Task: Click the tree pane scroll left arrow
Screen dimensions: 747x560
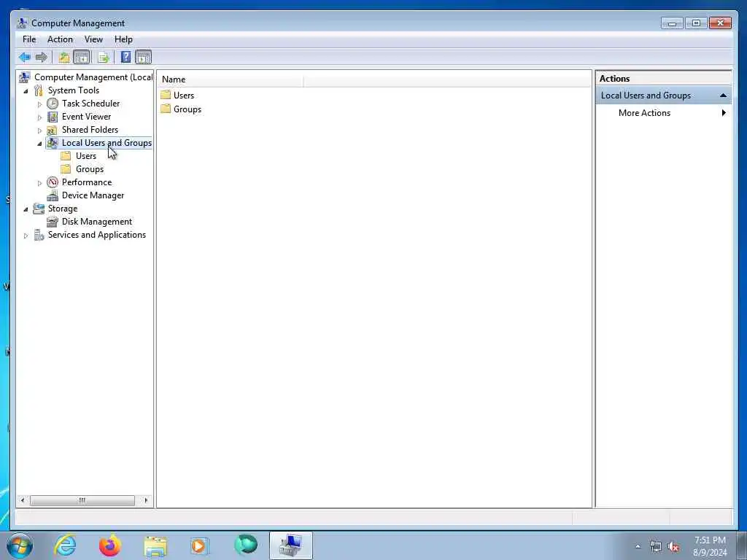Action: [23, 500]
